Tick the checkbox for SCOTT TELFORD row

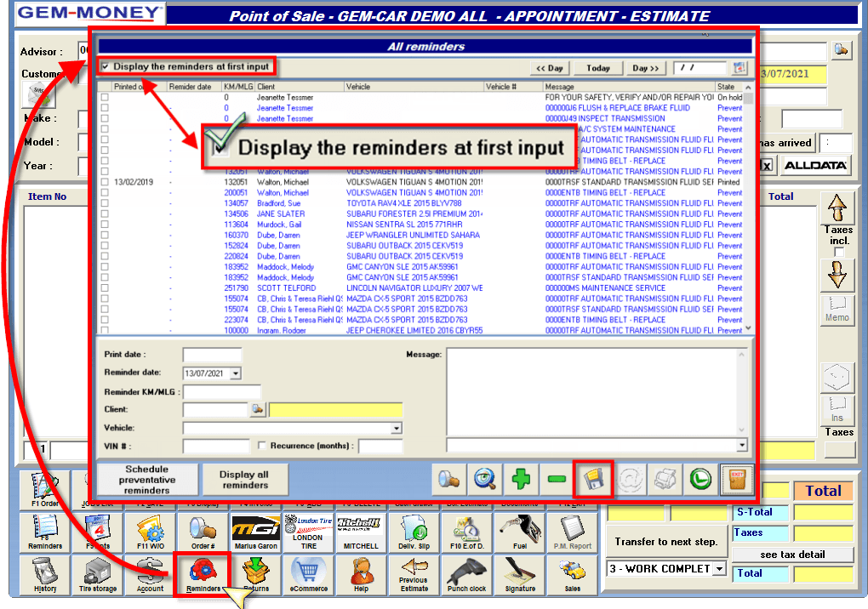105,288
